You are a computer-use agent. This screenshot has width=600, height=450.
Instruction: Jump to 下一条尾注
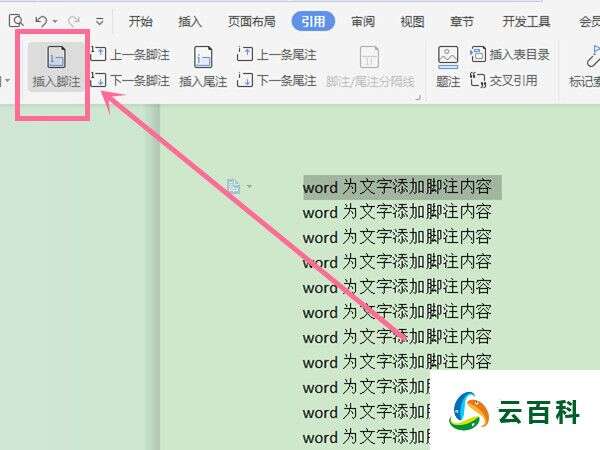(x=277, y=80)
